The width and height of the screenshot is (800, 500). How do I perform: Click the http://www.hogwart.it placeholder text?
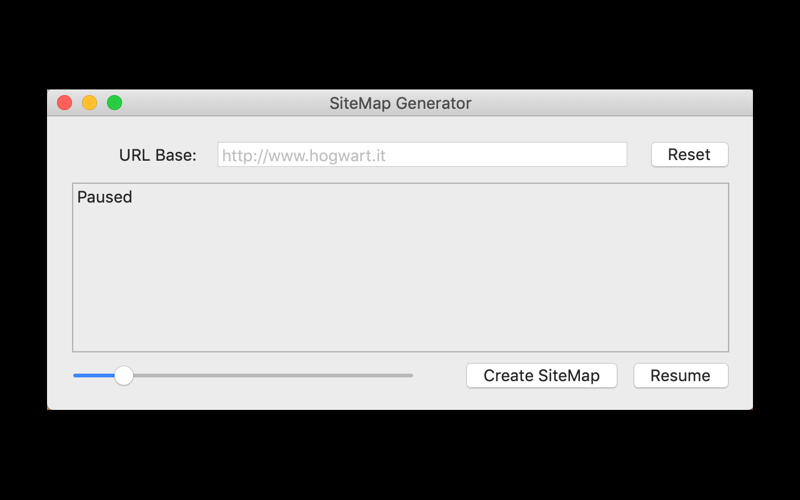304,156
